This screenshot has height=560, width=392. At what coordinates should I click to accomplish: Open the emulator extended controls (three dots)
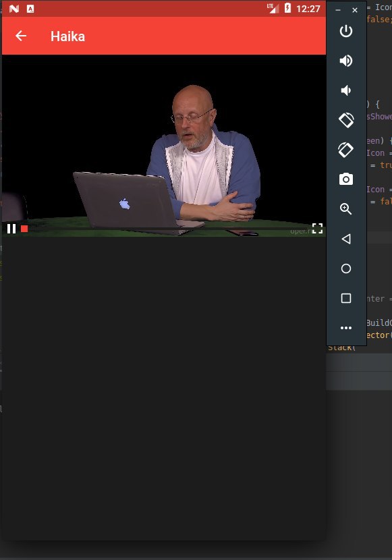346,328
